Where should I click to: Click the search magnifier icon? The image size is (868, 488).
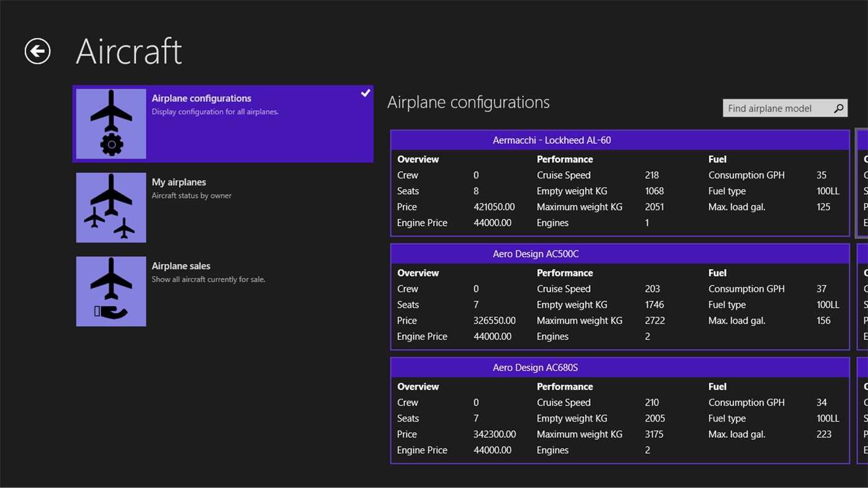coord(839,108)
